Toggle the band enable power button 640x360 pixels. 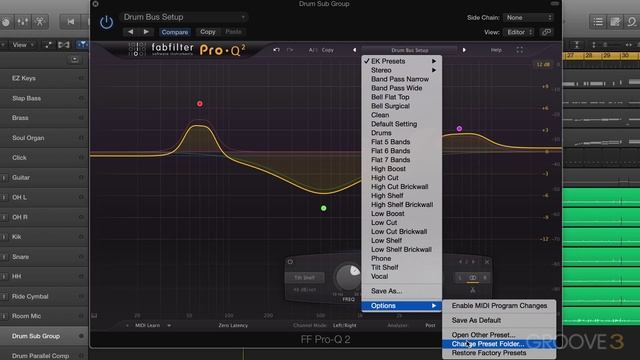[290, 262]
